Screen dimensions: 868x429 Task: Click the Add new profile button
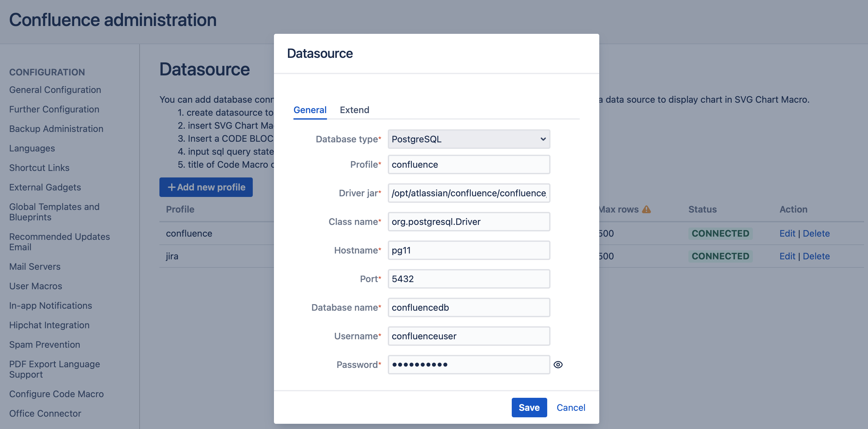click(x=206, y=187)
